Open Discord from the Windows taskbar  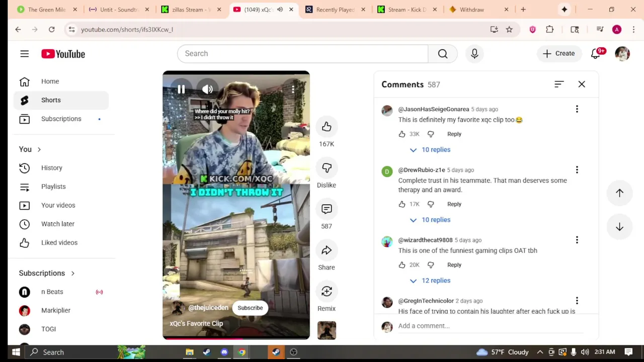[x=224, y=352]
